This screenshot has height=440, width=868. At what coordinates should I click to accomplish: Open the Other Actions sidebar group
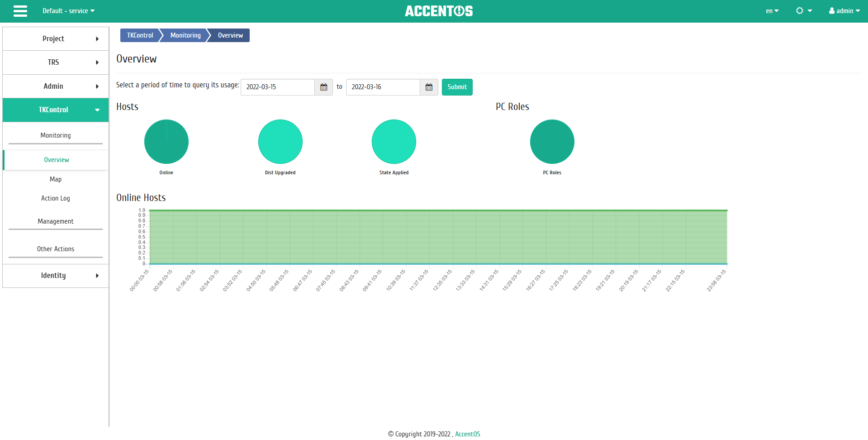click(56, 249)
